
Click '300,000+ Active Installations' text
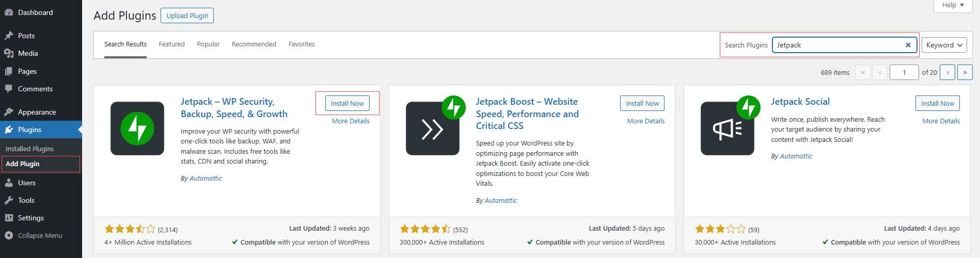click(x=442, y=243)
